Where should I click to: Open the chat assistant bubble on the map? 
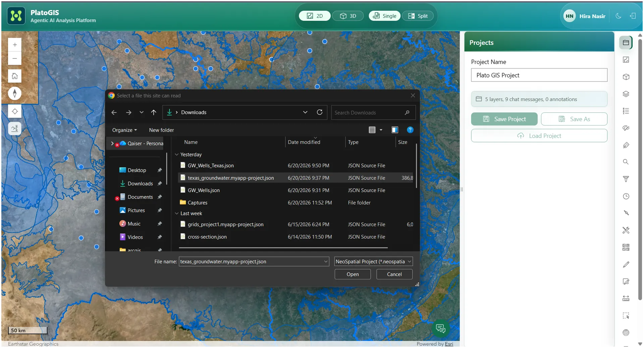(440, 328)
